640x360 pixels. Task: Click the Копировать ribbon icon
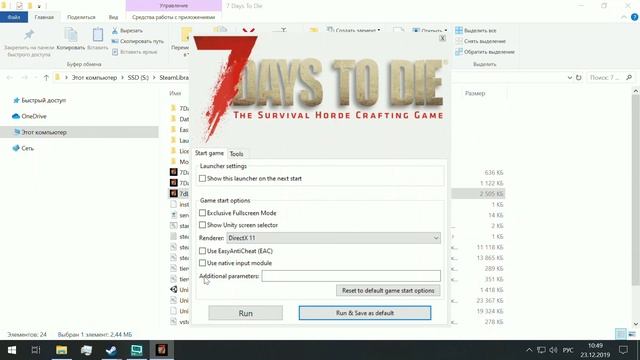coord(71,35)
